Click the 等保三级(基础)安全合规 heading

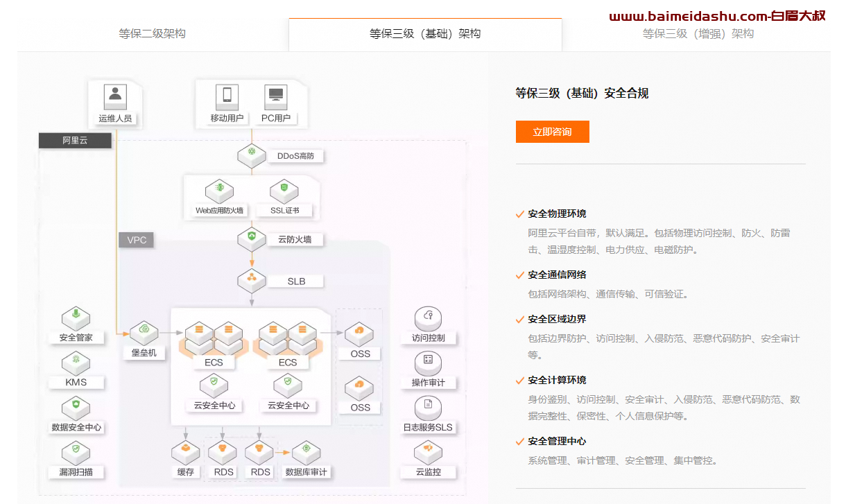pos(582,93)
